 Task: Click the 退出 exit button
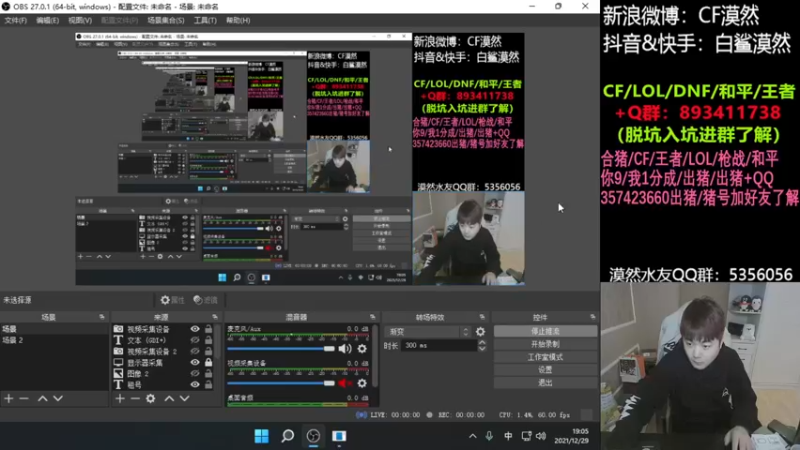545,382
